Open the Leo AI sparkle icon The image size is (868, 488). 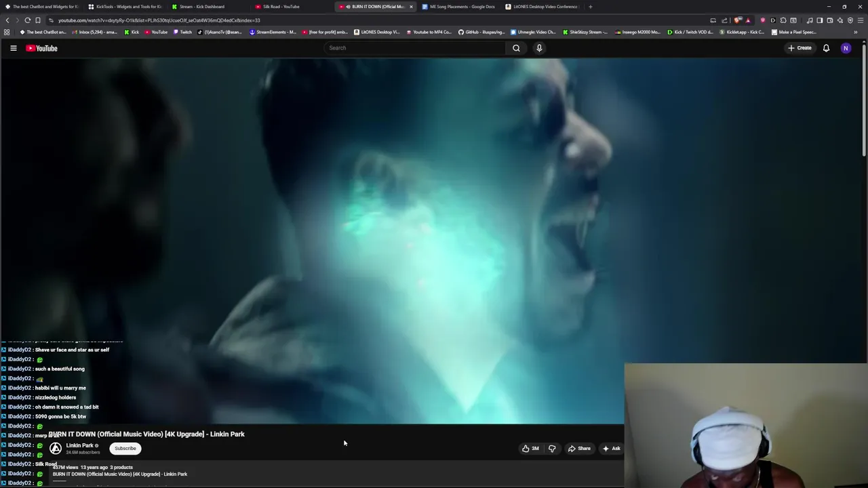[840, 20]
